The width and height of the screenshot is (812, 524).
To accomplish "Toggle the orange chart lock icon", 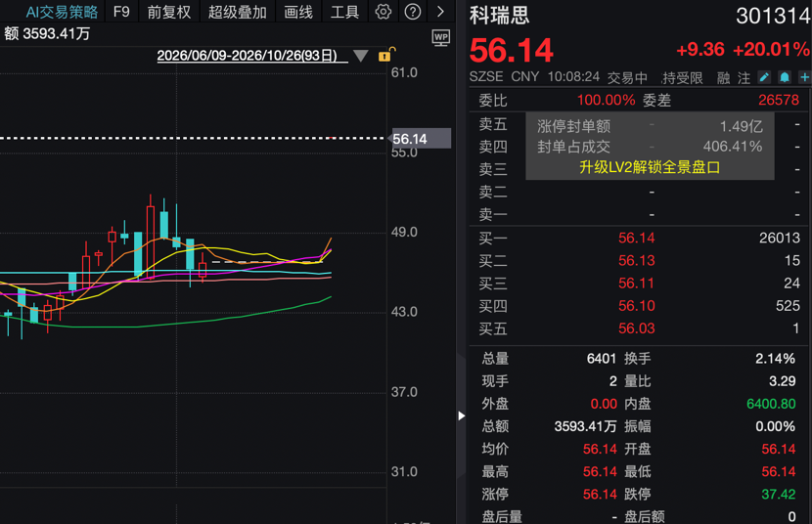I will coord(386,55).
